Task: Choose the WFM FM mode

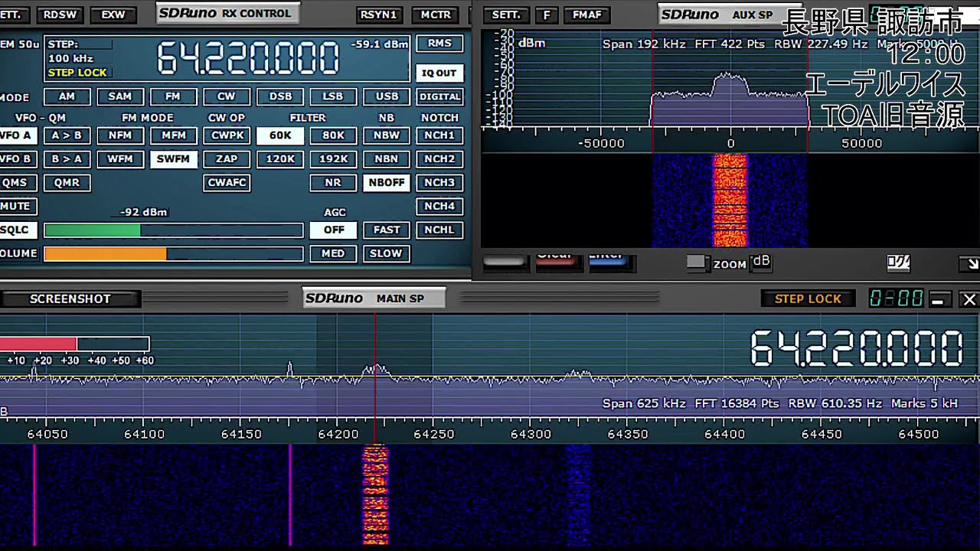Action: (x=120, y=159)
